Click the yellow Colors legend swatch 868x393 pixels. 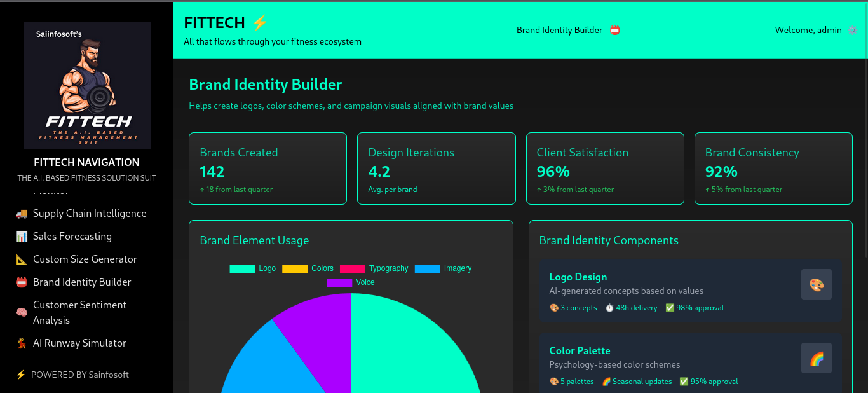(x=295, y=269)
